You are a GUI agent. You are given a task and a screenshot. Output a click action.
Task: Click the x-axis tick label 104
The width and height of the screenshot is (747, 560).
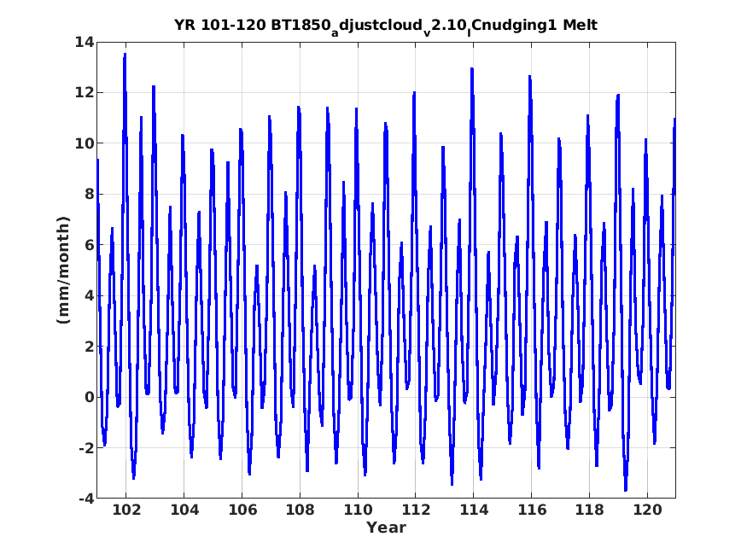184,510
